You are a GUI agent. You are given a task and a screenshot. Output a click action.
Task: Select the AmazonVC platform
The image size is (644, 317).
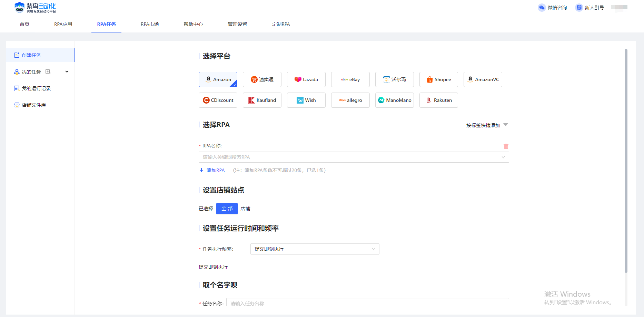pos(483,79)
